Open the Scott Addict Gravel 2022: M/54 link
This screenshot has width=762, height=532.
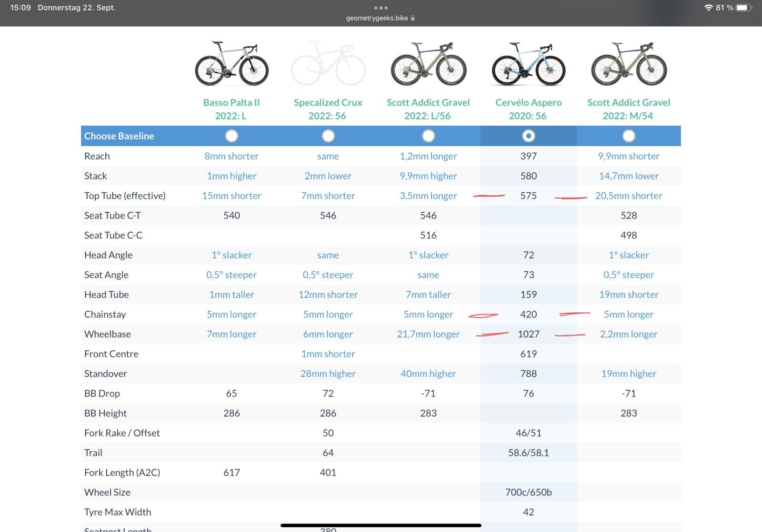click(x=629, y=109)
